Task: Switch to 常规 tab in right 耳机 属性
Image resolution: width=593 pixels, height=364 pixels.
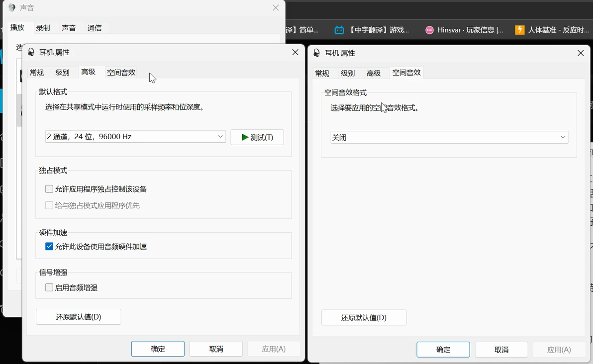Action: [322, 73]
